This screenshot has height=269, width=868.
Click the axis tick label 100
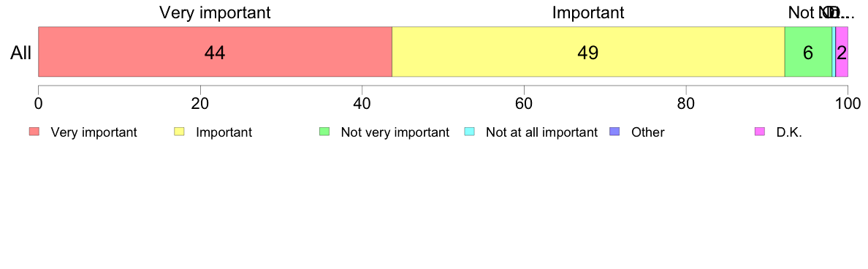[848, 103]
